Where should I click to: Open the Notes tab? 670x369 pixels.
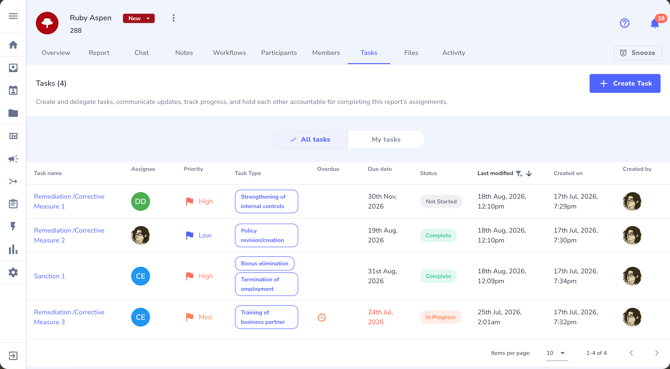pos(184,53)
